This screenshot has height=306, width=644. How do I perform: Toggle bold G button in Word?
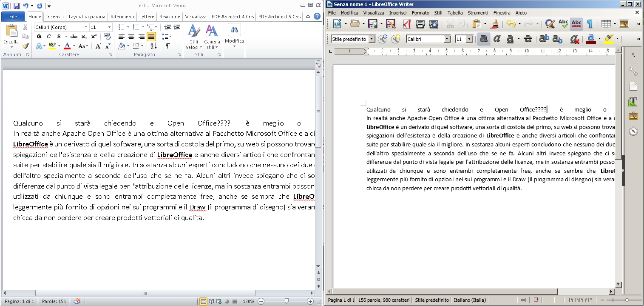pyautogui.click(x=39, y=37)
